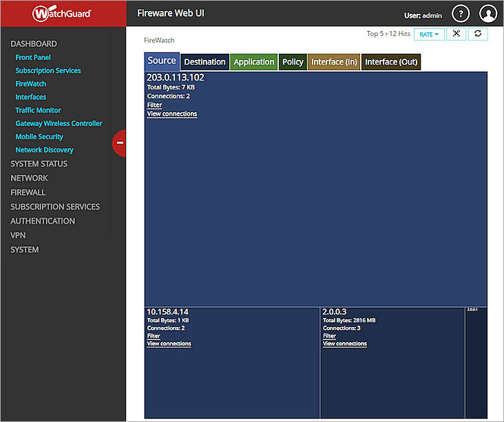Select the Application tab

click(x=253, y=62)
